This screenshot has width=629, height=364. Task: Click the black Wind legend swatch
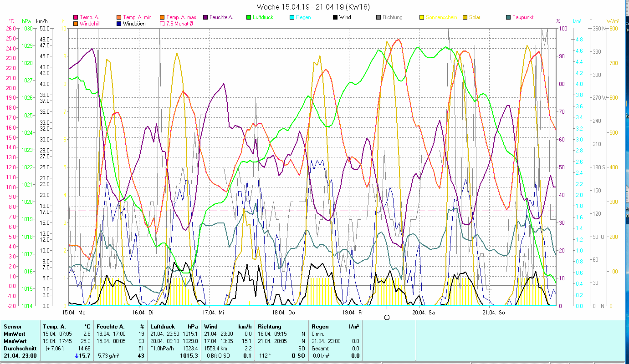click(x=335, y=17)
